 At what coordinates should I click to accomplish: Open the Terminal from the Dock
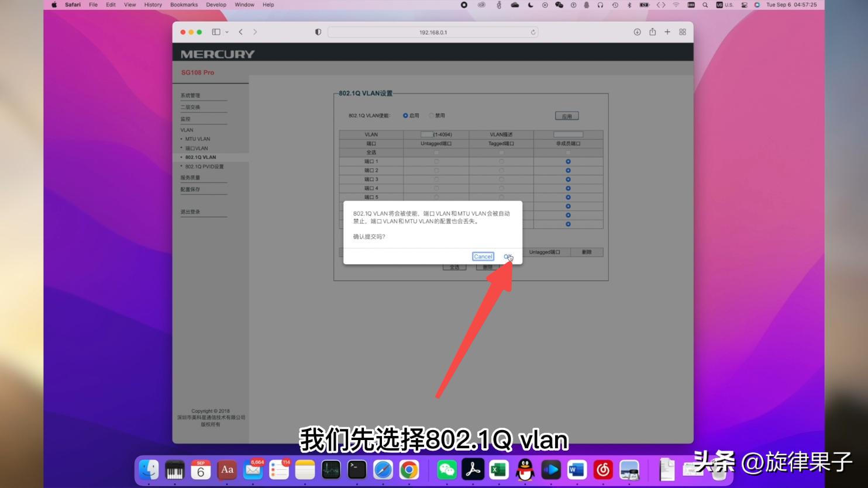tap(357, 469)
